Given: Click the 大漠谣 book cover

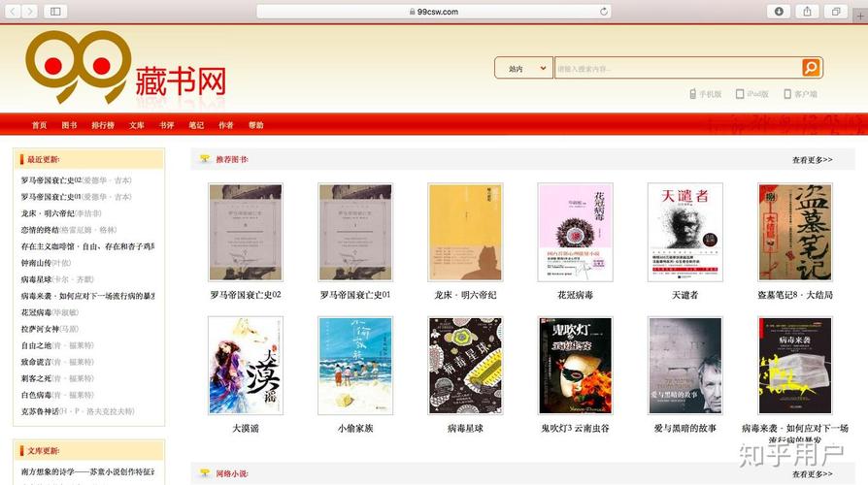Looking at the screenshot, I should click(246, 366).
